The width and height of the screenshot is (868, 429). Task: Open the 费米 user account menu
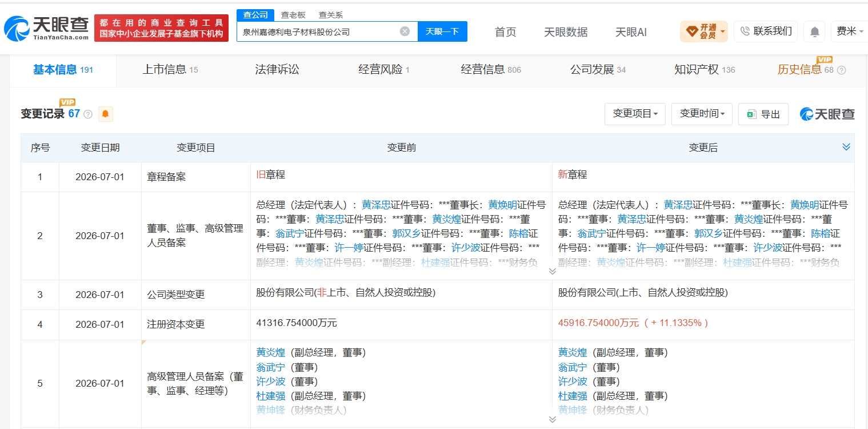(850, 31)
